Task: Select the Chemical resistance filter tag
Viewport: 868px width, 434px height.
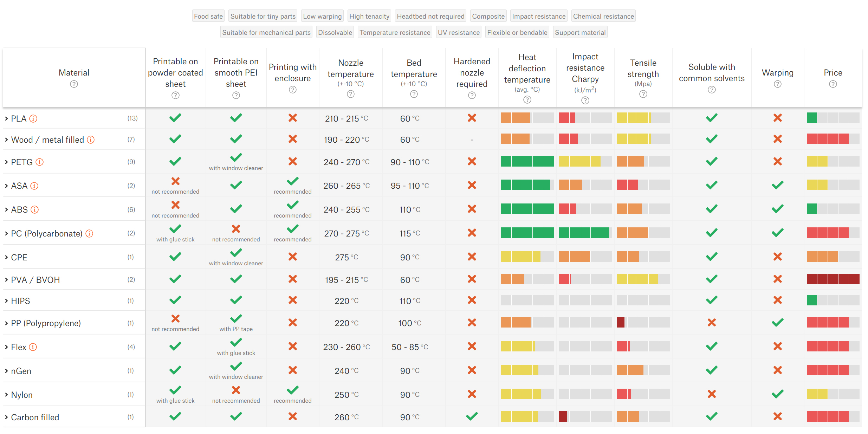Action: click(x=603, y=17)
